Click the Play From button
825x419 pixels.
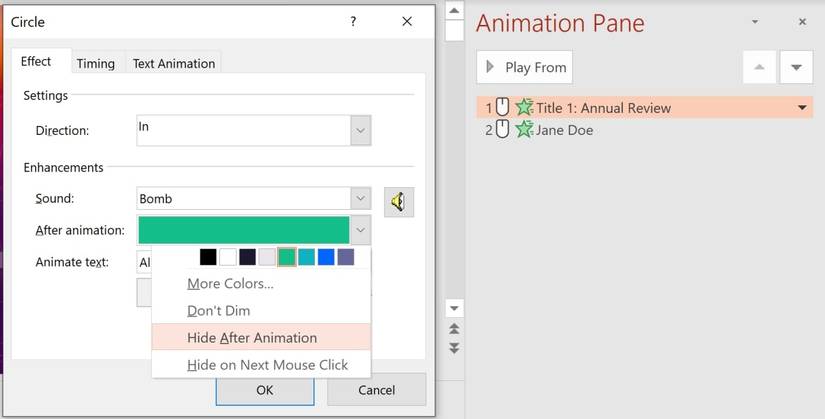click(525, 67)
